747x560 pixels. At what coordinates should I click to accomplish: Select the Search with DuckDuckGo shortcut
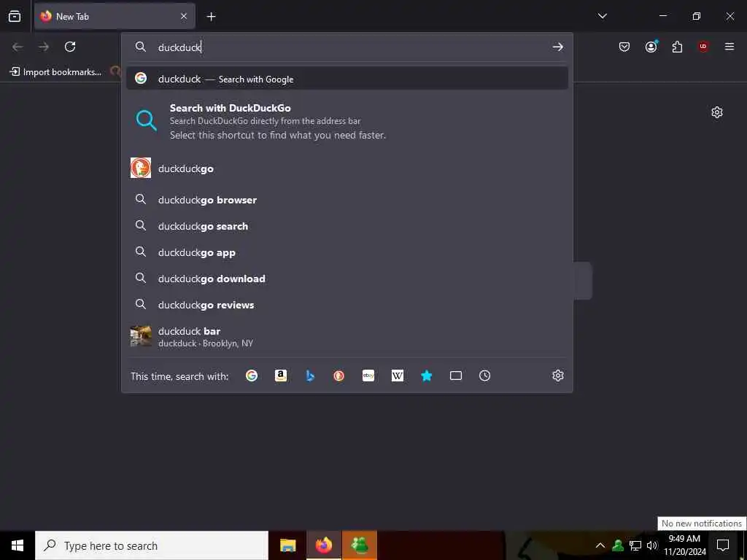point(347,121)
